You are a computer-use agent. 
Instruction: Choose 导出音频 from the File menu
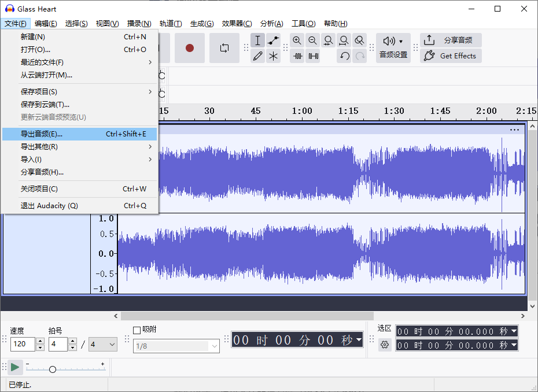pos(80,134)
